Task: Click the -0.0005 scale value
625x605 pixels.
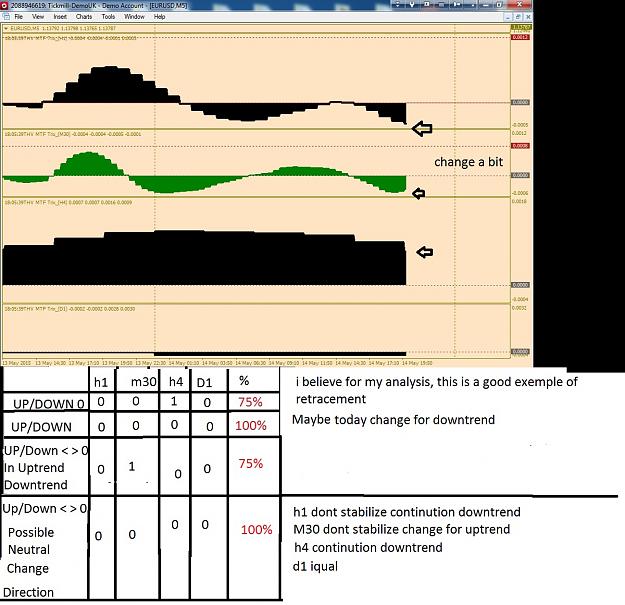Action: [x=520, y=125]
